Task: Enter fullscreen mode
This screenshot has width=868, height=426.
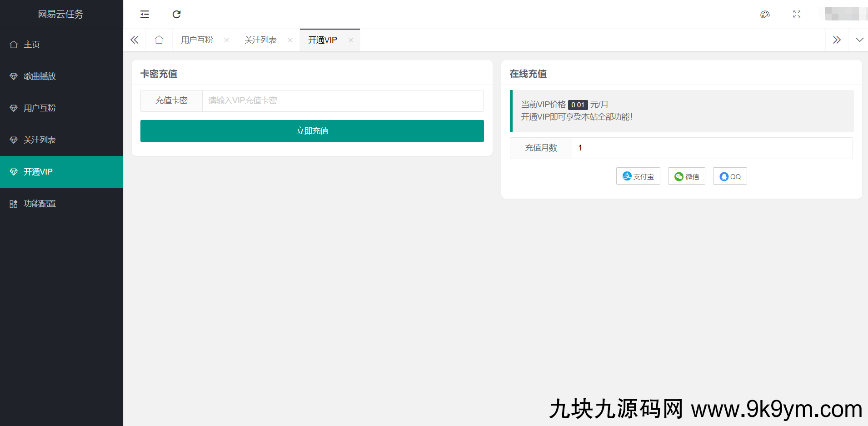Action: [x=797, y=14]
